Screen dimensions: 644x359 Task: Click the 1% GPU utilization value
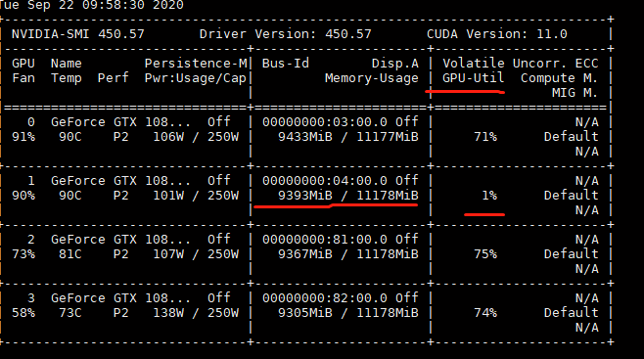click(489, 196)
